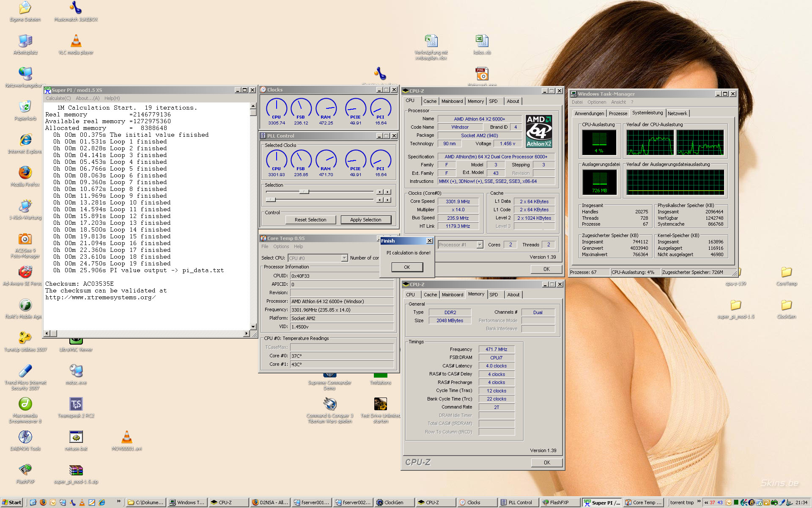Click OK in the CPU-Z memory timings window
Image resolution: width=812 pixels, height=508 pixels.
(546, 463)
